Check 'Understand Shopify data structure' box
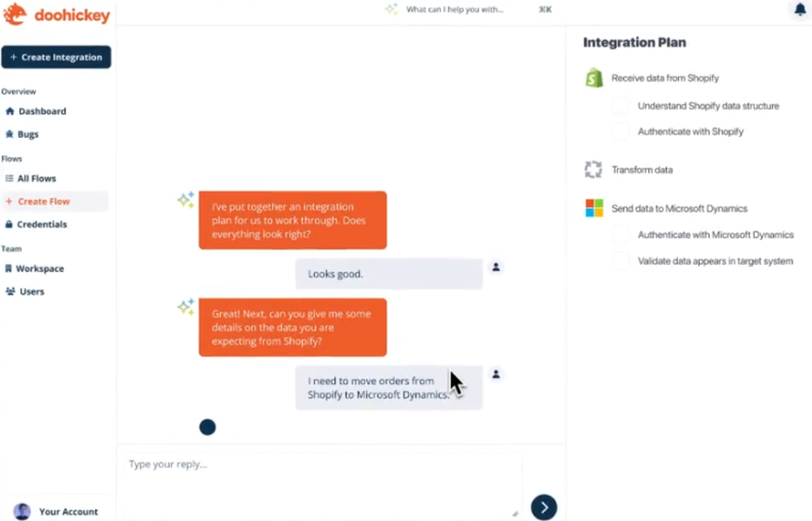Screen dimensions: 812x521 (x=620, y=105)
